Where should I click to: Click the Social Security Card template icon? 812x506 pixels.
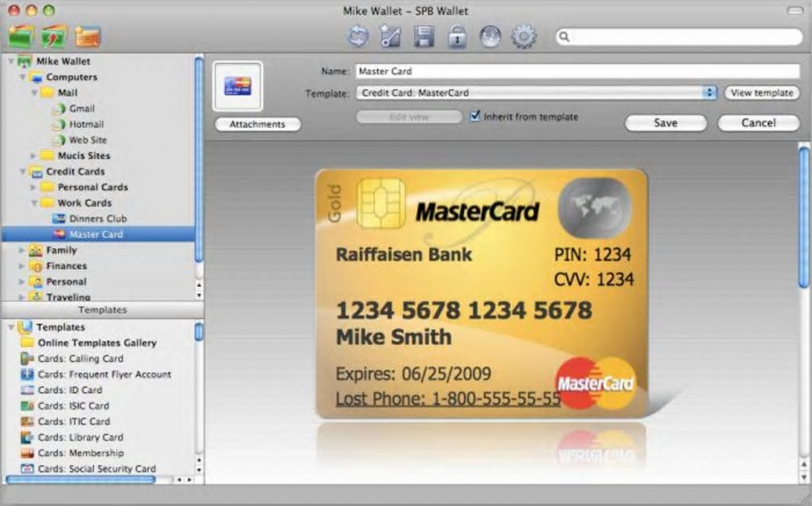pos(27,469)
